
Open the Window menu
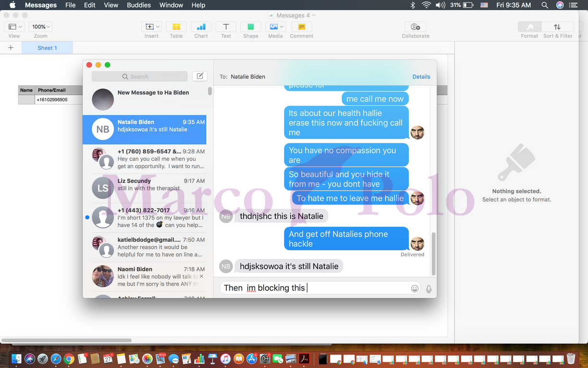click(171, 5)
